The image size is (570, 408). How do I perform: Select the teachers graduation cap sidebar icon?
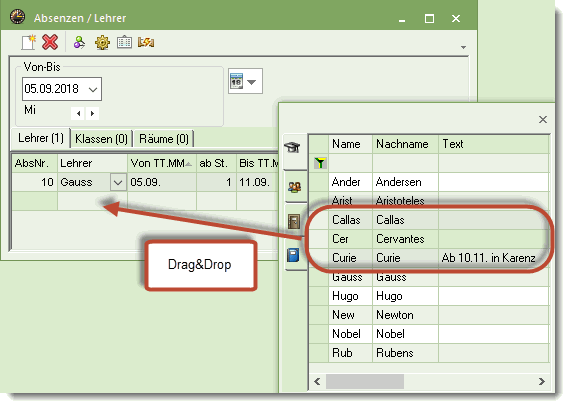point(292,147)
